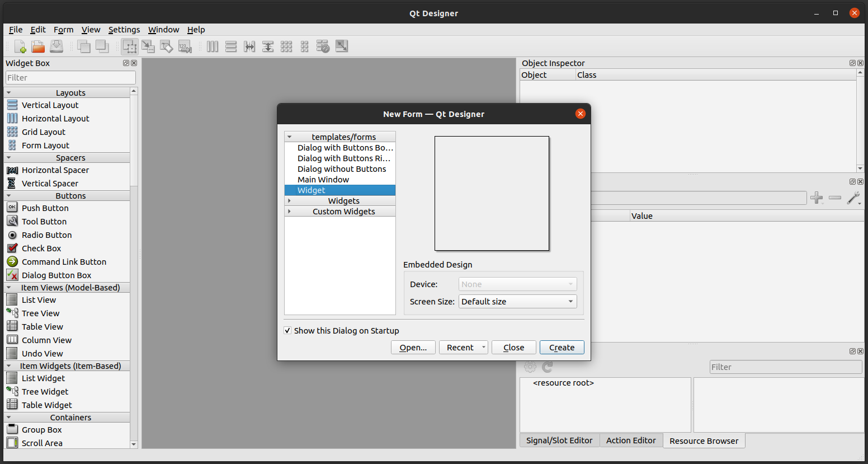Viewport: 868px width, 464px height.
Task: Activate Edit Widgets mode icon
Action: 130,46
